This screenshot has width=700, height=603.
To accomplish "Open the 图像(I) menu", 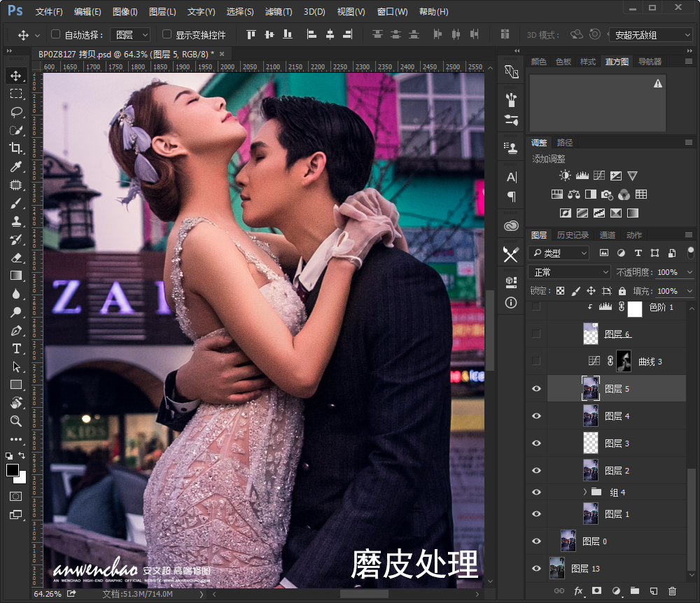I will 125,12.
